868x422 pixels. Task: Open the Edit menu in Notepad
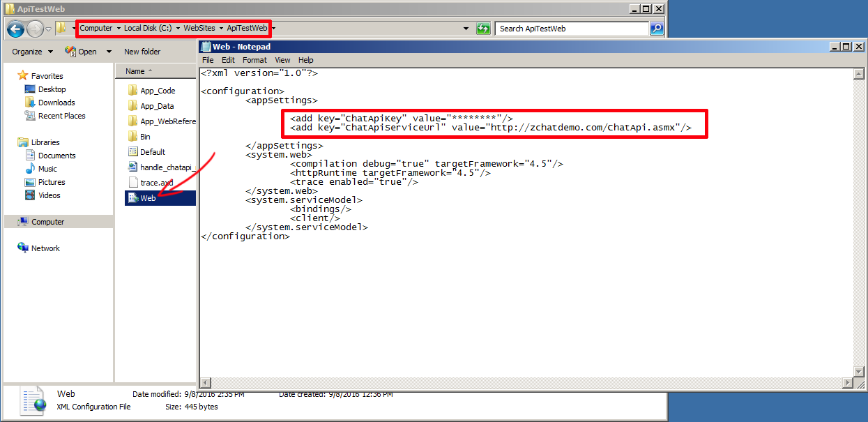click(228, 60)
